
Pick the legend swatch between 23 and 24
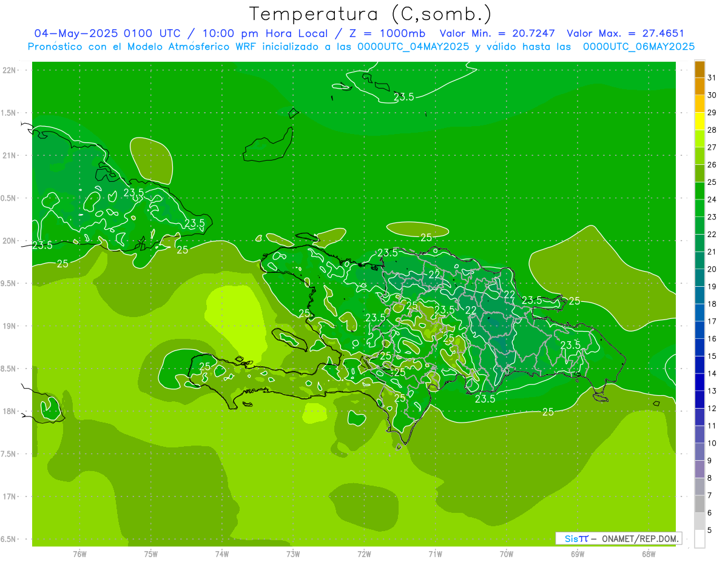(x=699, y=209)
